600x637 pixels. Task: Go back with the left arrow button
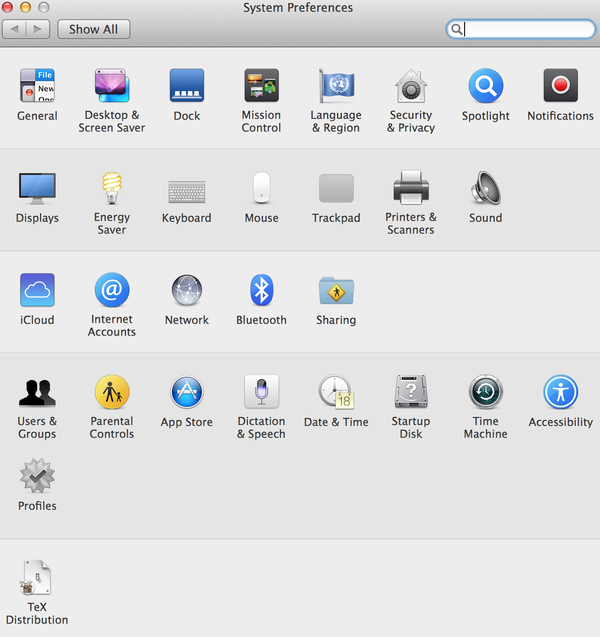(x=14, y=29)
